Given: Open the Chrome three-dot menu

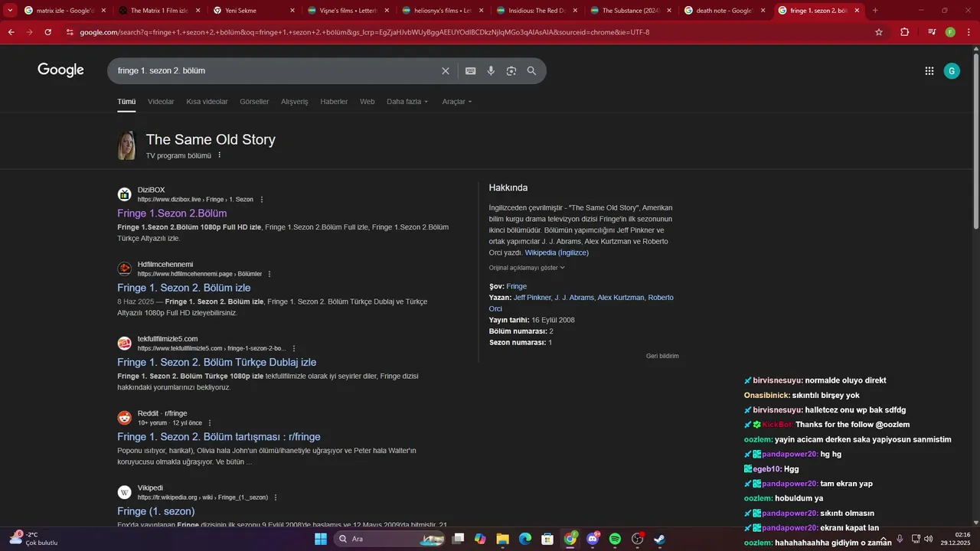Looking at the screenshot, I should pyautogui.click(x=969, y=32).
